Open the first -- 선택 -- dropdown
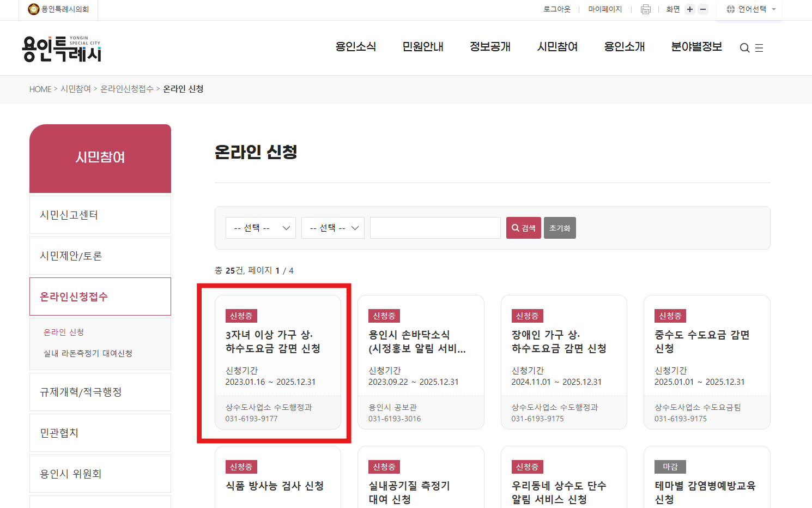812x508 pixels. click(x=260, y=228)
